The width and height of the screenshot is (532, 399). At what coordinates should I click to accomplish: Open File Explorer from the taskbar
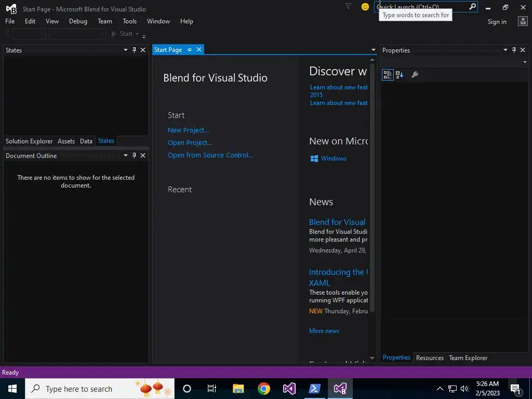[x=238, y=389]
